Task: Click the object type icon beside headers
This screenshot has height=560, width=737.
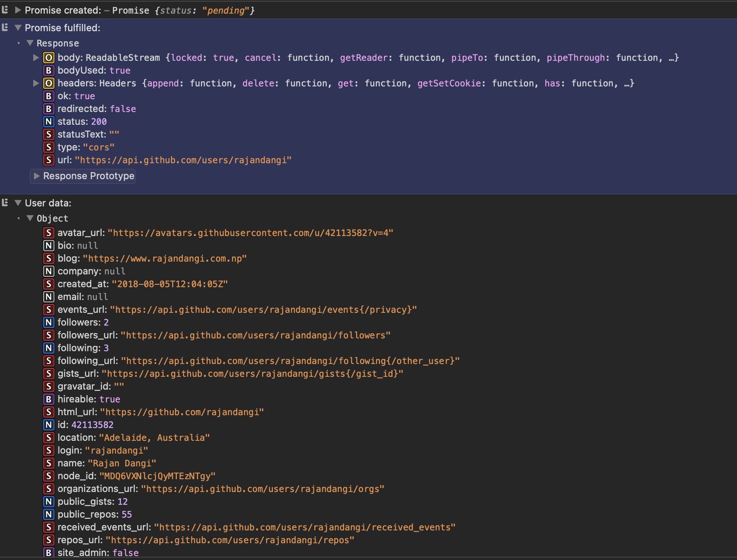Action: tap(48, 83)
